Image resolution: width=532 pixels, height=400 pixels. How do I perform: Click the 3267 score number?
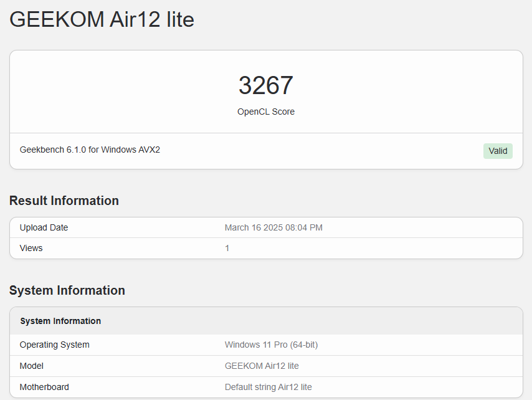[x=265, y=85]
